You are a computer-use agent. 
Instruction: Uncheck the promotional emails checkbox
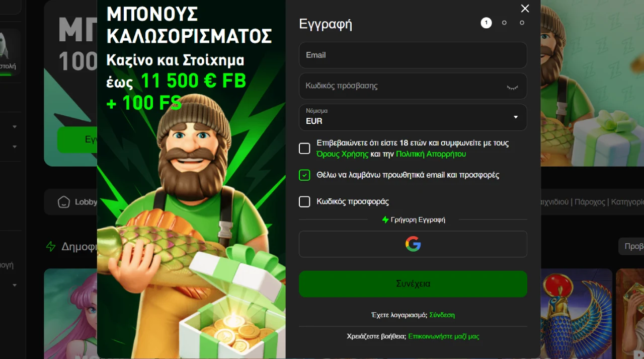(304, 175)
